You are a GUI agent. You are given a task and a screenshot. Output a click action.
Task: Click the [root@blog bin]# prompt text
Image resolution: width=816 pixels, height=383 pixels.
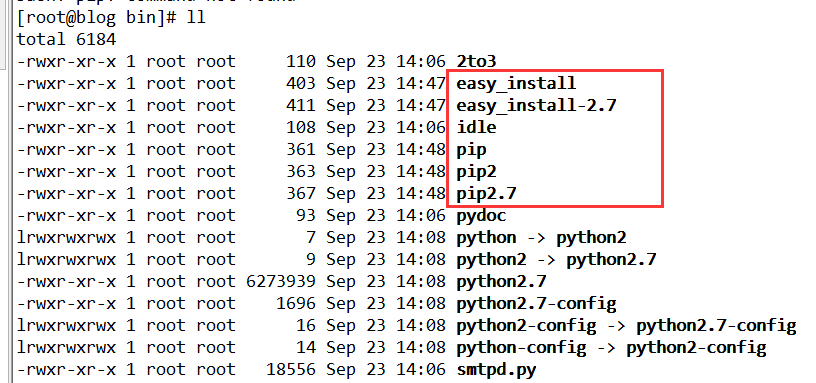point(97,17)
